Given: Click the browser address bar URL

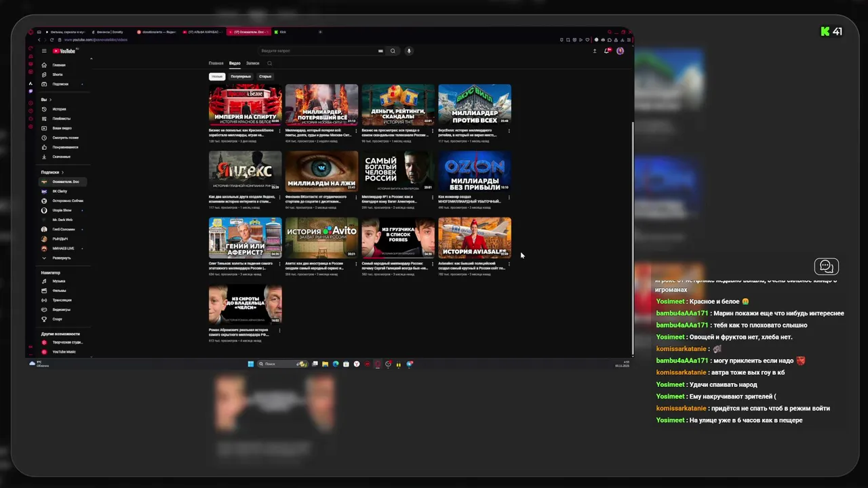Looking at the screenshot, I should pyautogui.click(x=96, y=40).
